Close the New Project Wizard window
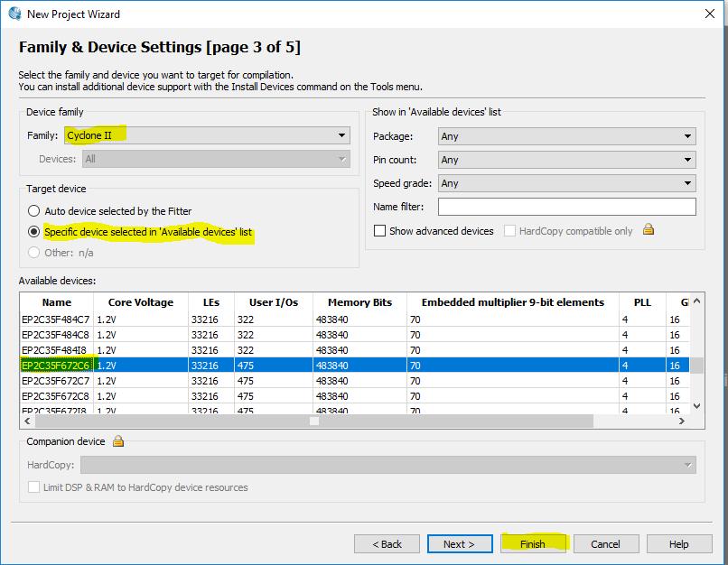Image resolution: width=728 pixels, height=565 pixels. 709,14
